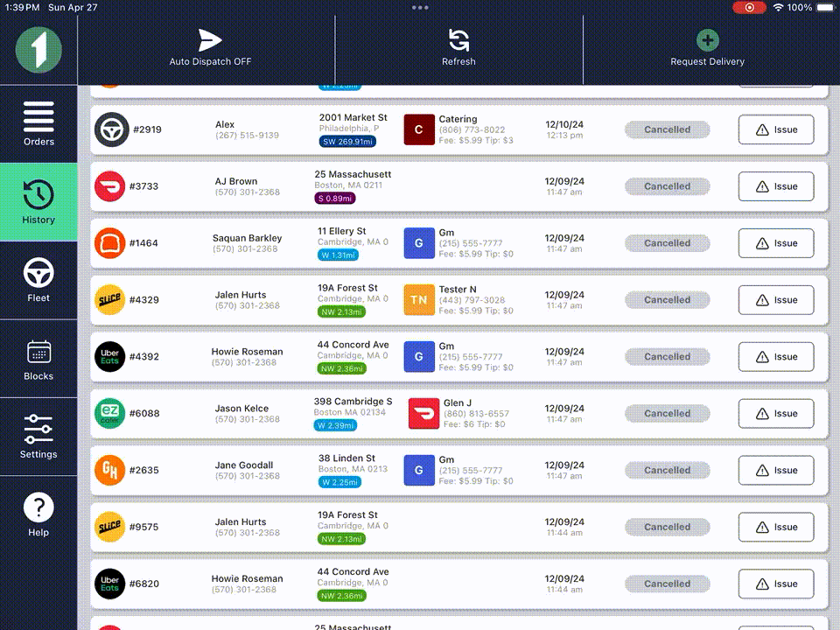Image resolution: width=840 pixels, height=630 pixels.
Task: Select Gm driver avatar on order #1464
Action: coord(419,243)
